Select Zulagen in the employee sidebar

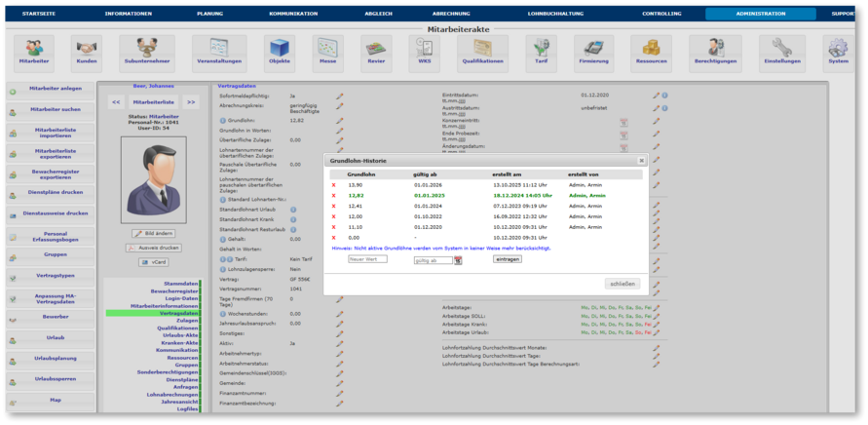[x=186, y=321]
